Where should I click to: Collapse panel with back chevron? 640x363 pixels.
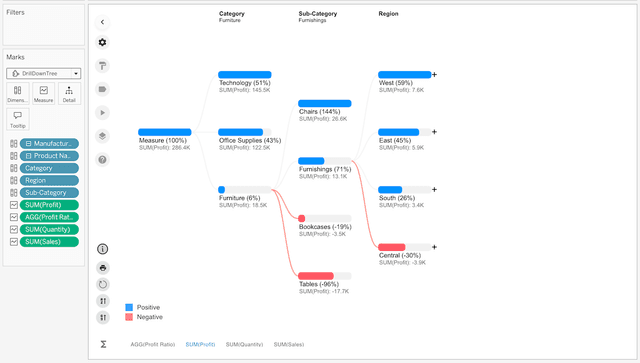102,22
